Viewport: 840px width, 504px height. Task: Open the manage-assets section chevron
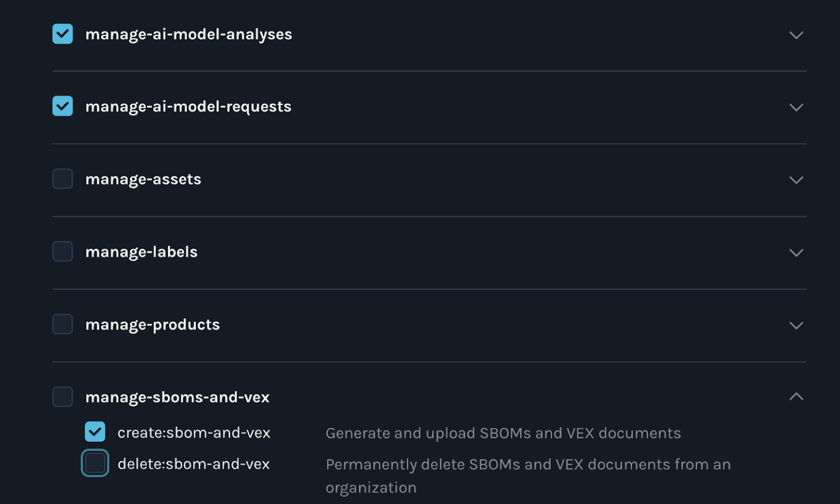[x=796, y=180]
